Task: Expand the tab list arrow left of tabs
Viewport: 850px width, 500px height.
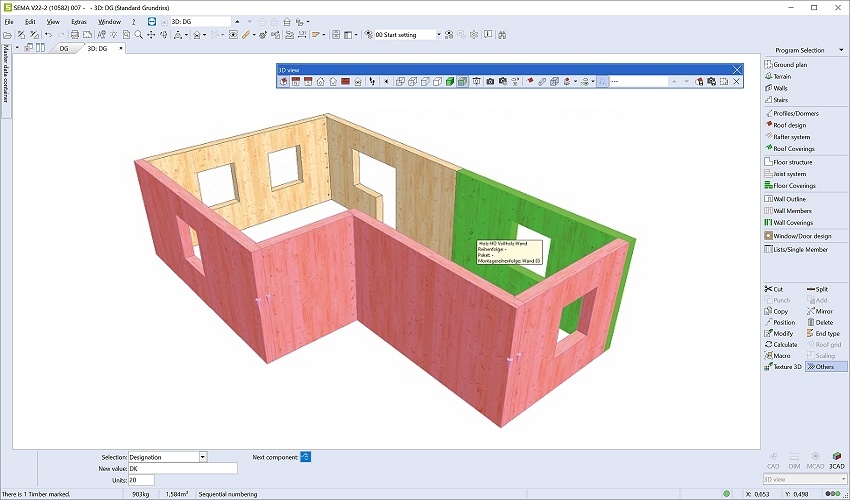Action: click(x=17, y=48)
